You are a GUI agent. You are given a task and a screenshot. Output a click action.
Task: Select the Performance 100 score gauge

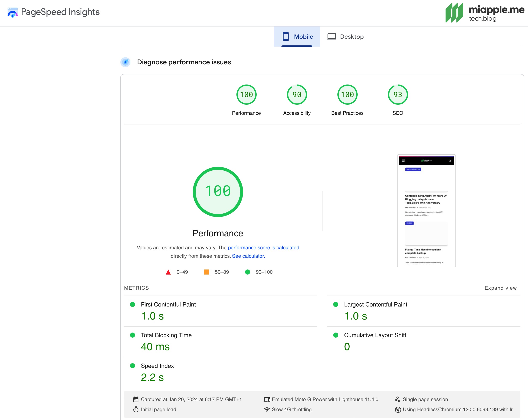pyautogui.click(x=246, y=94)
